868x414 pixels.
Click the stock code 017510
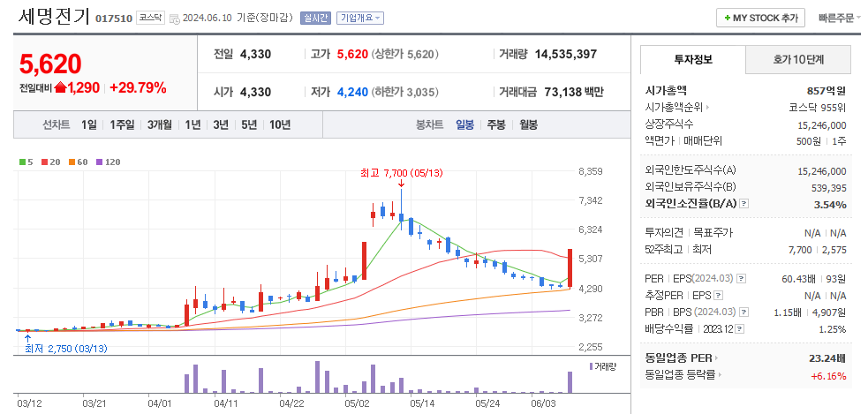[x=114, y=19]
